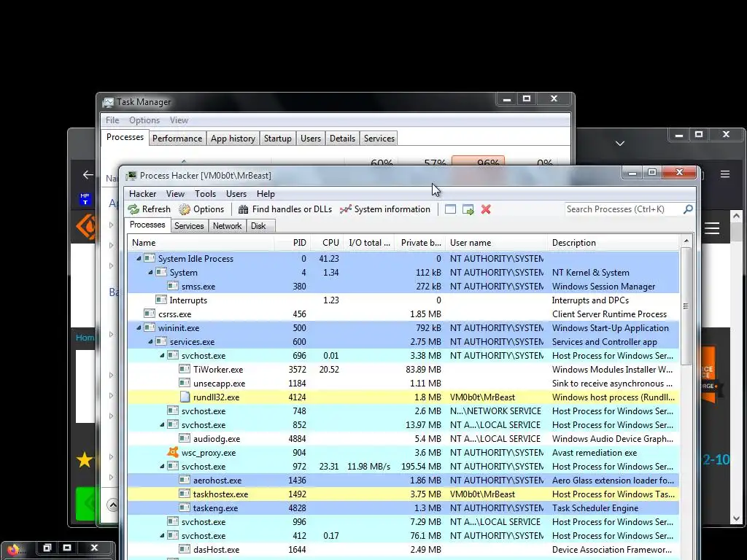The width and height of the screenshot is (747, 560).
Task: Click the Search Processes input field
Action: click(x=623, y=209)
